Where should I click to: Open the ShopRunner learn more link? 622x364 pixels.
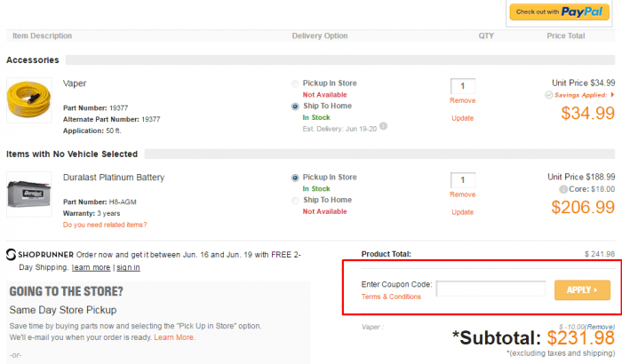click(x=91, y=267)
